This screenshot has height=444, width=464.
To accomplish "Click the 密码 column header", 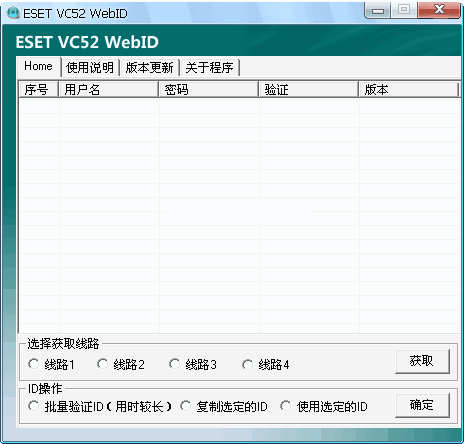I will click(209, 89).
